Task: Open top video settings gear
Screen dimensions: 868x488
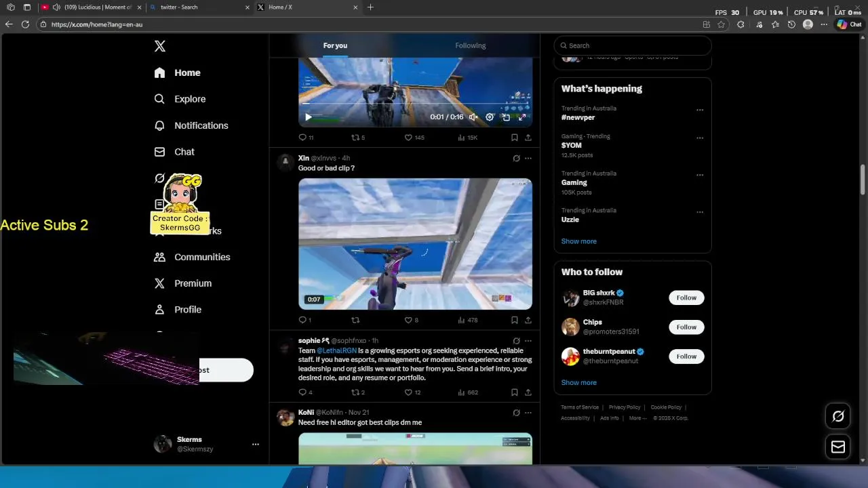Action: (x=490, y=117)
